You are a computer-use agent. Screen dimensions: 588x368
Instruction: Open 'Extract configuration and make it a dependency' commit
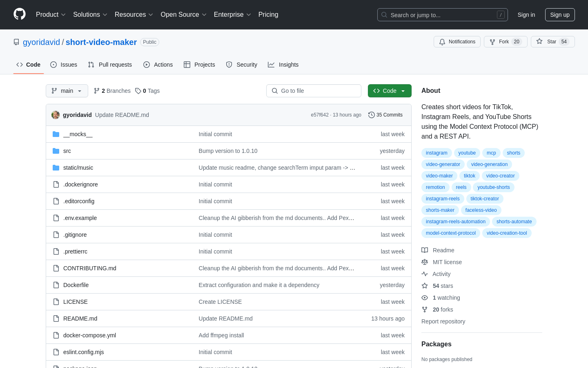259,285
